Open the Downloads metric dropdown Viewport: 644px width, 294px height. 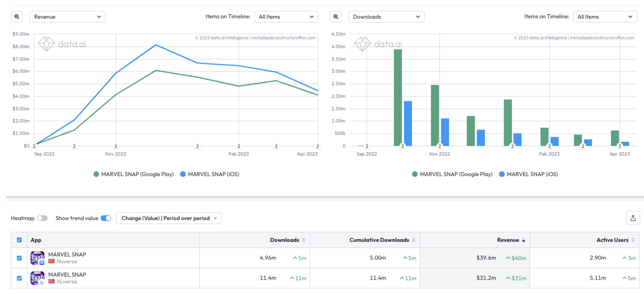[x=386, y=17]
